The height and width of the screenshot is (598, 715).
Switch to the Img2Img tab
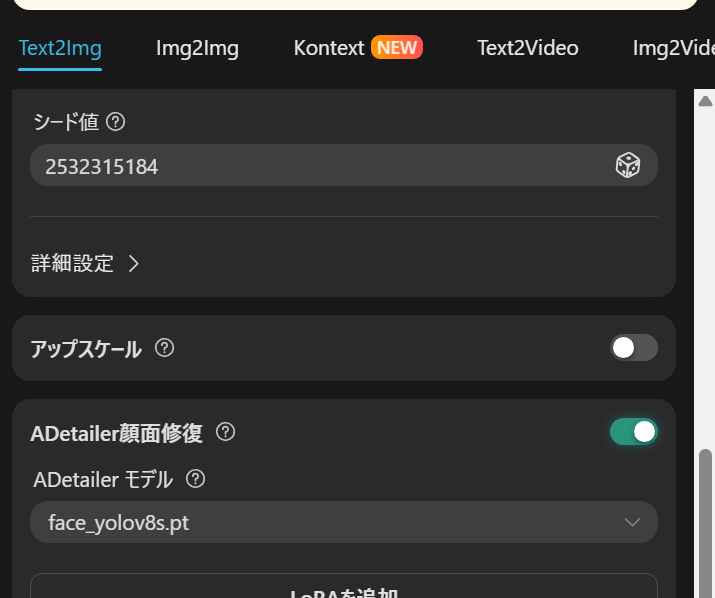coord(197,47)
